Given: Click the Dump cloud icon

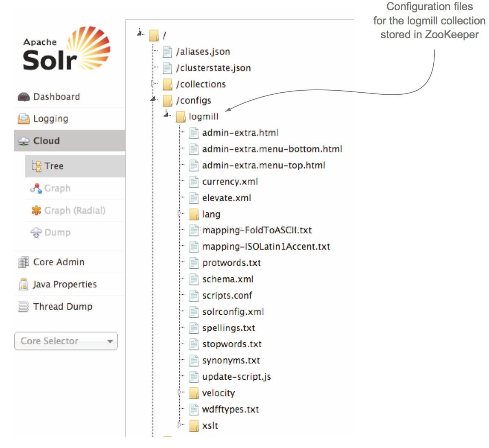Looking at the screenshot, I should pyautogui.click(x=36, y=233).
